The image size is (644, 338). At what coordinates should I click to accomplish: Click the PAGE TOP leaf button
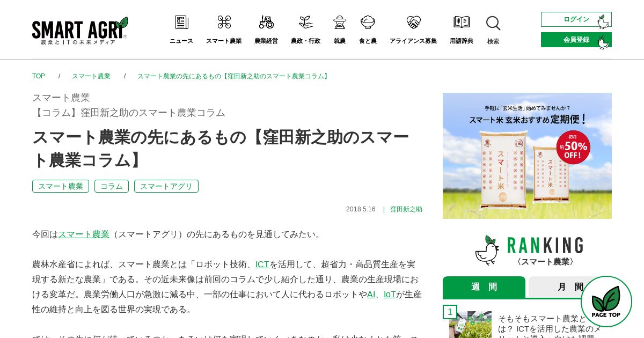click(606, 302)
